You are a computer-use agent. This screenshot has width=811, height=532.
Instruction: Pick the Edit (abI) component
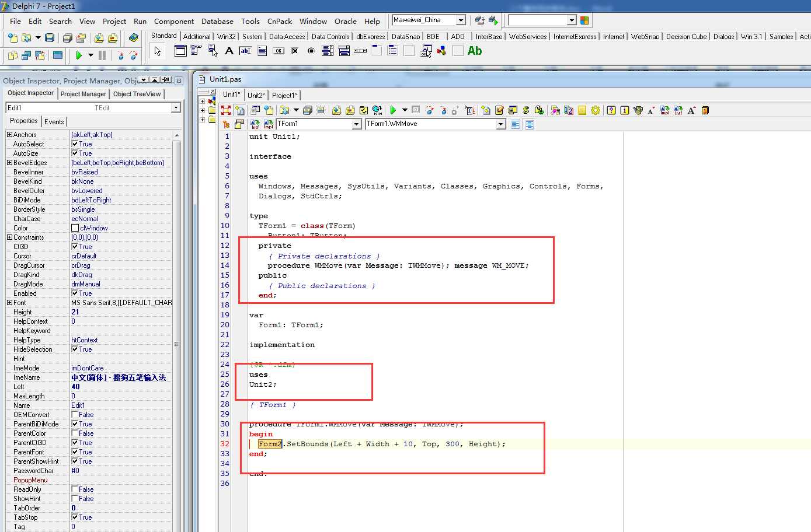click(x=246, y=51)
